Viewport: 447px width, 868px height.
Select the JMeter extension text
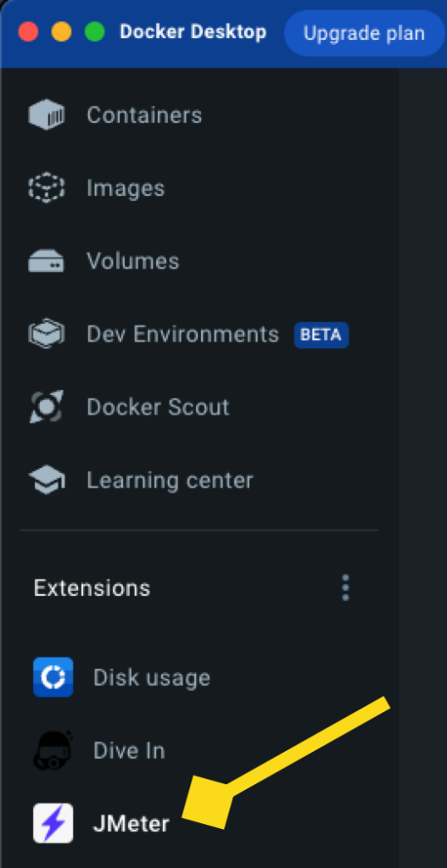tap(131, 824)
